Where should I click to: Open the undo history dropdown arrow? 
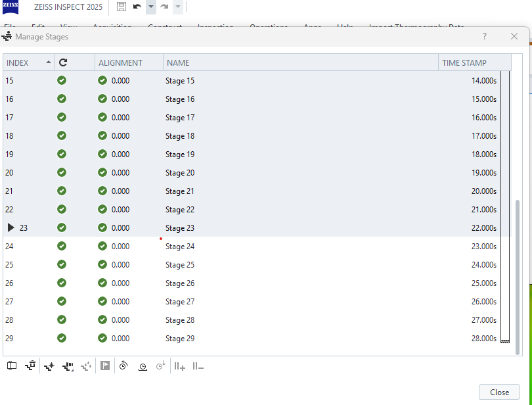150,7
